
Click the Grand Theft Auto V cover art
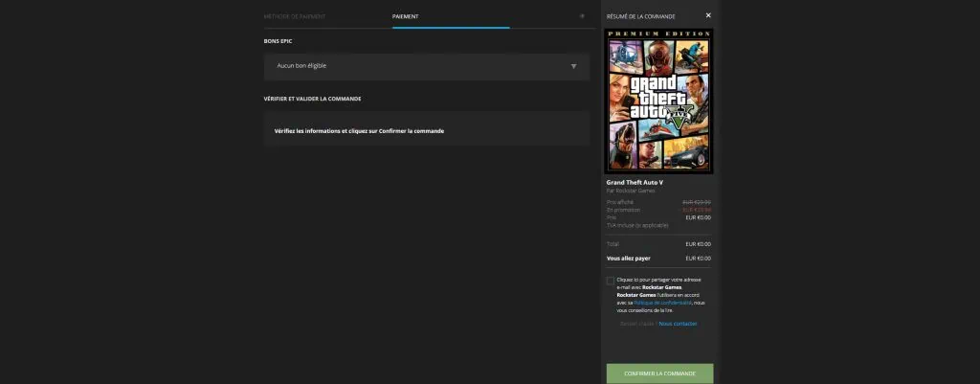click(659, 101)
